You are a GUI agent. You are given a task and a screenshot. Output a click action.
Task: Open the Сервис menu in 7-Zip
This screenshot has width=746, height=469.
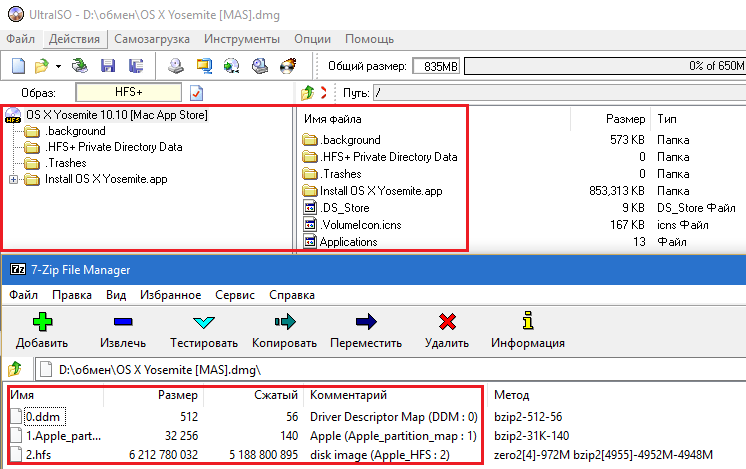pyautogui.click(x=235, y=295)
